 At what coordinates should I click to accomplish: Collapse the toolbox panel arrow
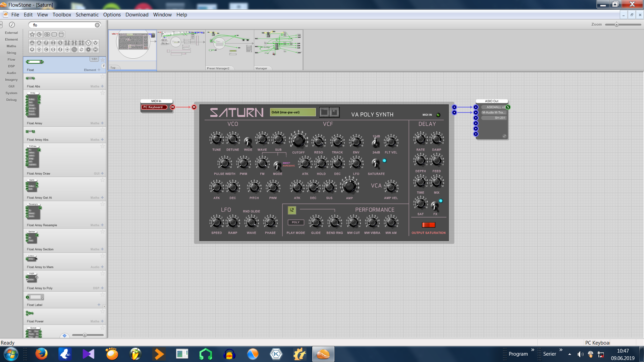click(x=1, y=24)
